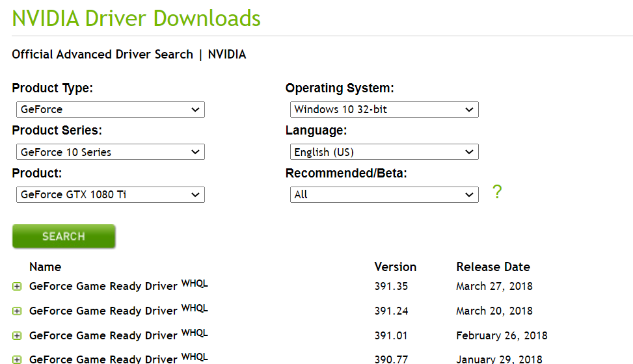
Task: Open the February 26 GeForce Game Ready Driver
Action: [103, 336]
